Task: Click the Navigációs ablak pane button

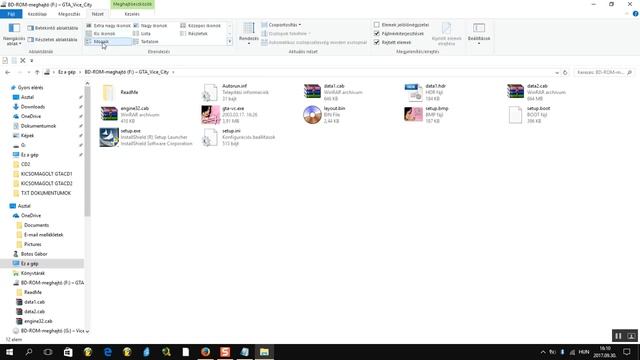Action: [x=14, y=34]
